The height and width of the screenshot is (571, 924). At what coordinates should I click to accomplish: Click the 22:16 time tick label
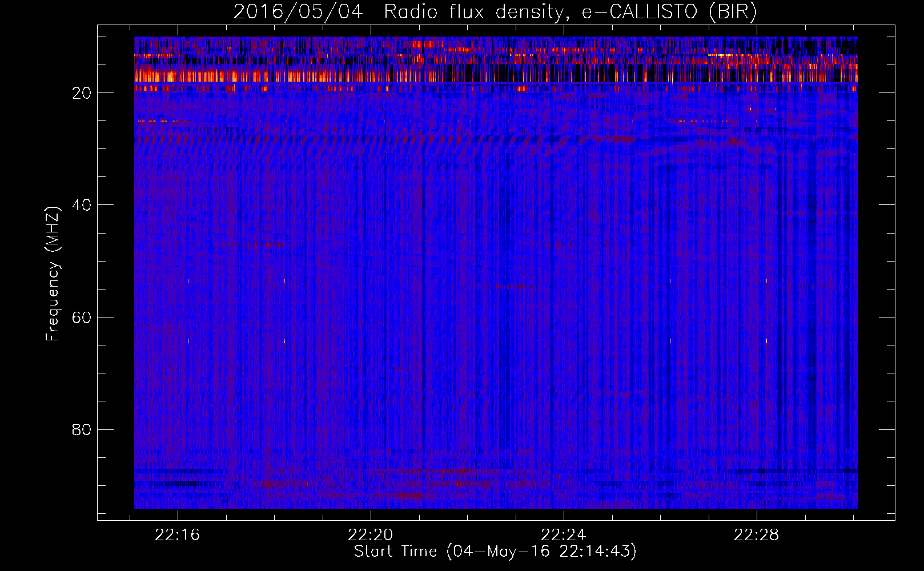pyautogui.click(x=178, y=535)
